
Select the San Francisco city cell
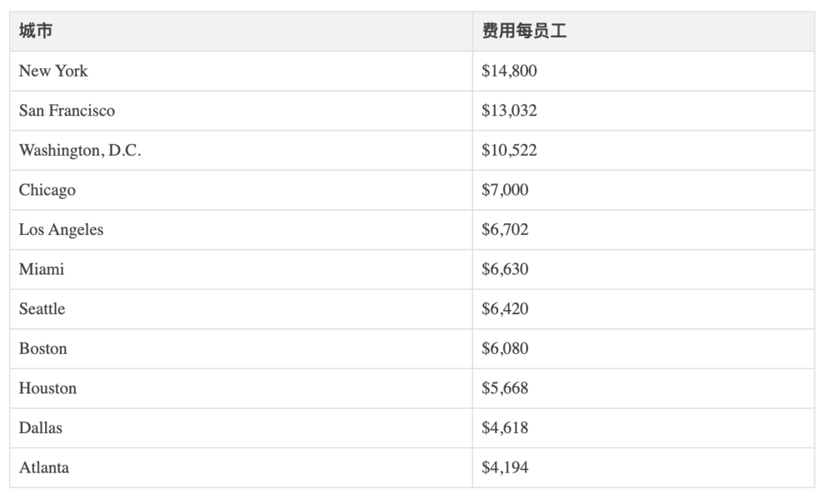coord(67,111)
